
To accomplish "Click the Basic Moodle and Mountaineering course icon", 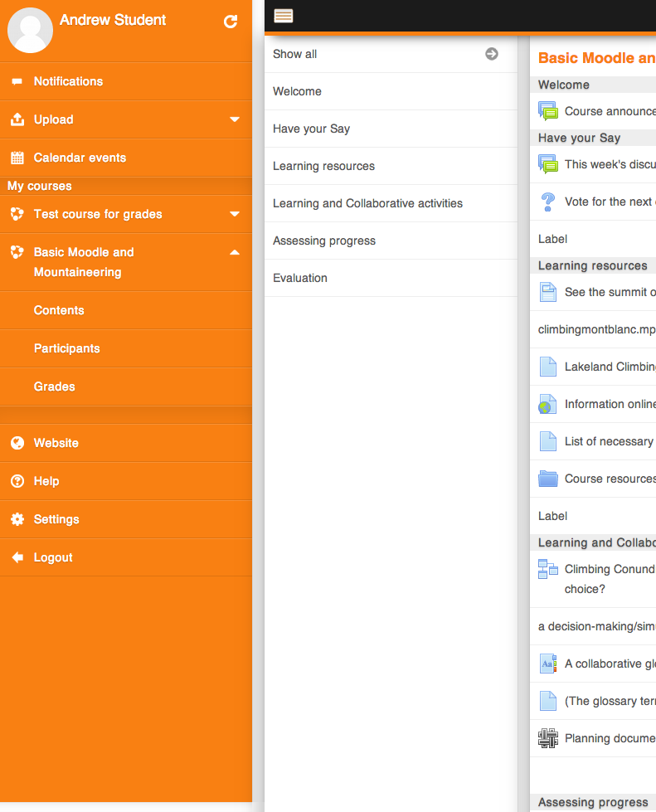I will coord(17,252).
